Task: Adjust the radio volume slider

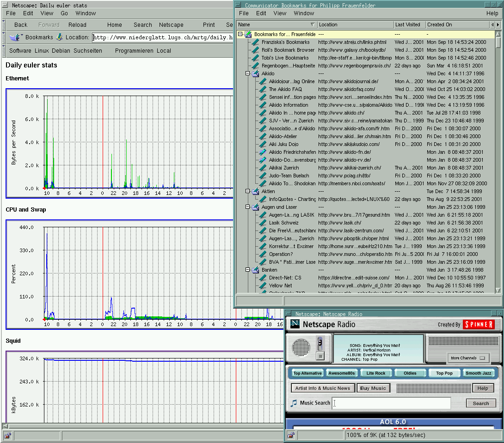Action: coord(320,343)
